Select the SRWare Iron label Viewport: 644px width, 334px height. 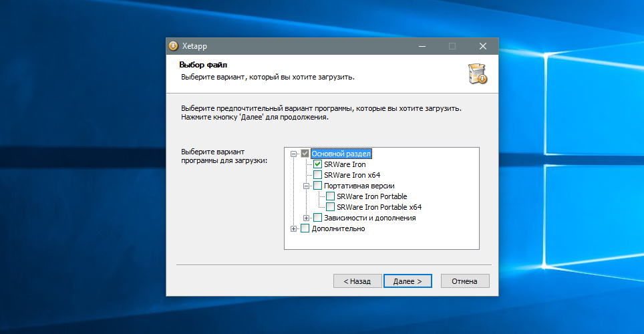coord(345,164)
